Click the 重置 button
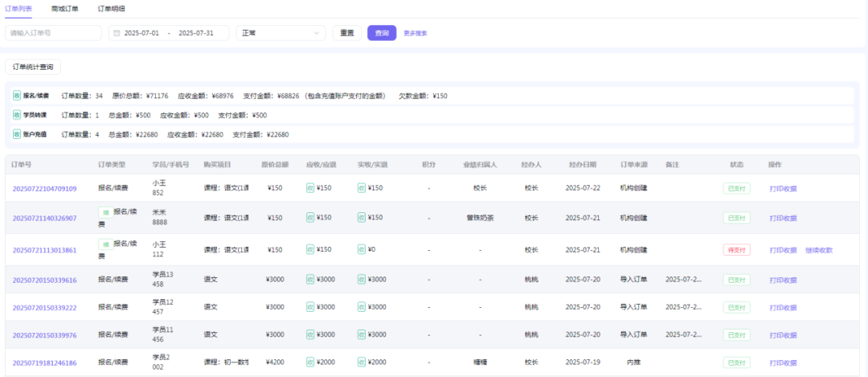The height and width of the screenshot is (377, 868). (346, 33)
